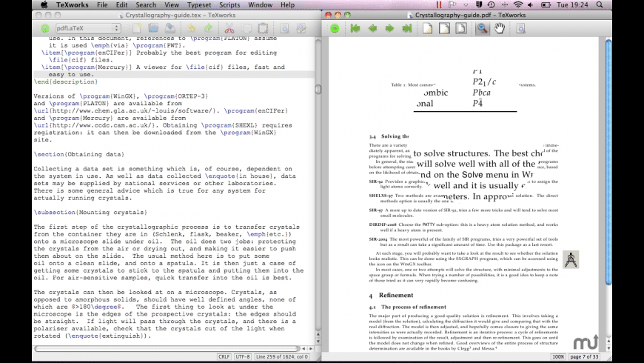Click the PDF window vertical scrollbar thumb
Image resolution: width=644 pixels, height=363 pixels.
[608, 161]
